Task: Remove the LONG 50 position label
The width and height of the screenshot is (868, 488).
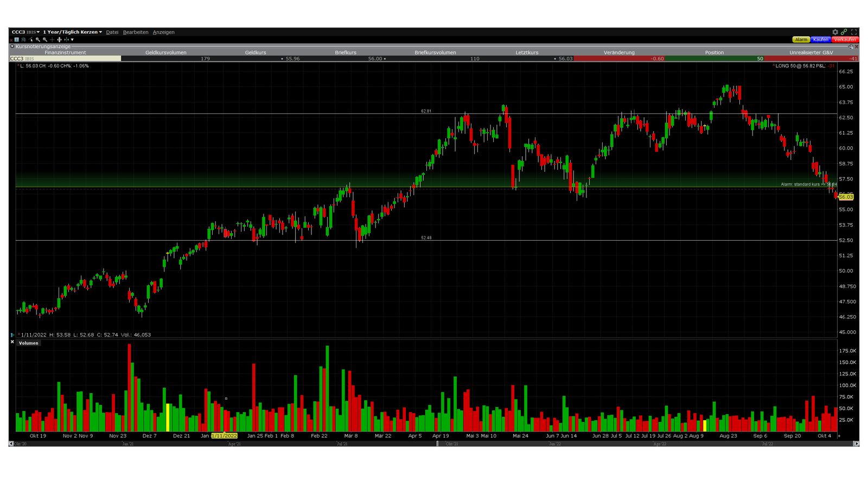Action: [774, 66]
